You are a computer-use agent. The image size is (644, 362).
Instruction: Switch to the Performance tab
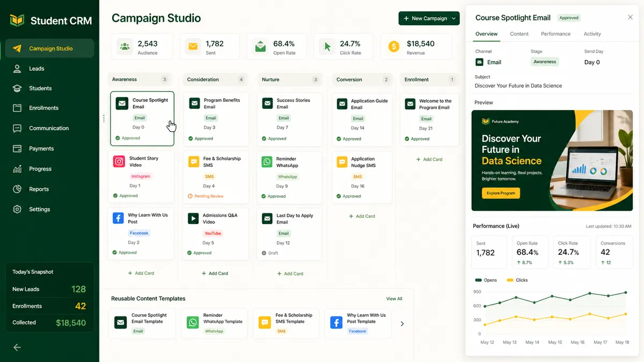(555, 34)
